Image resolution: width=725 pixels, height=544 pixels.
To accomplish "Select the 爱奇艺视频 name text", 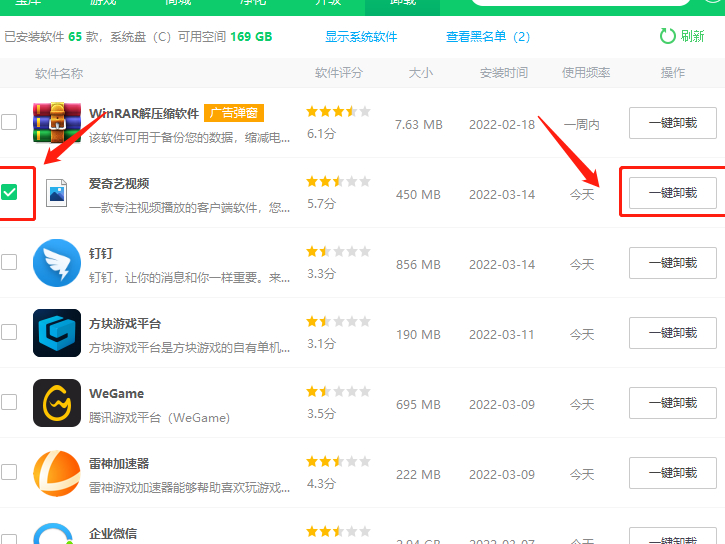I will click(119, 183).
